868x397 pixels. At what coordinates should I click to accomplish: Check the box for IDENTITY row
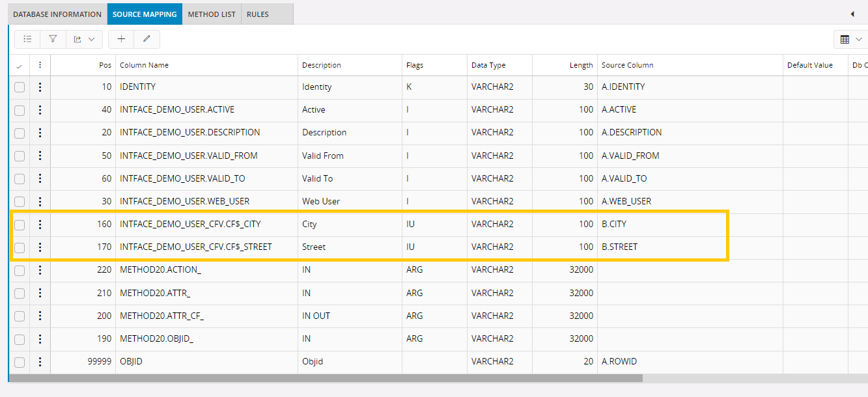[x=20, y=87]
